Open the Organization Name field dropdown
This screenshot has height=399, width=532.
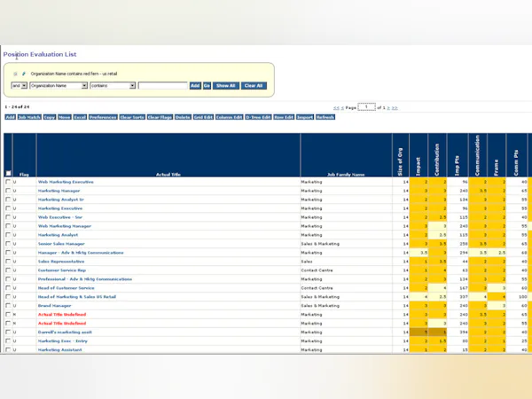[x=59, y=85]
